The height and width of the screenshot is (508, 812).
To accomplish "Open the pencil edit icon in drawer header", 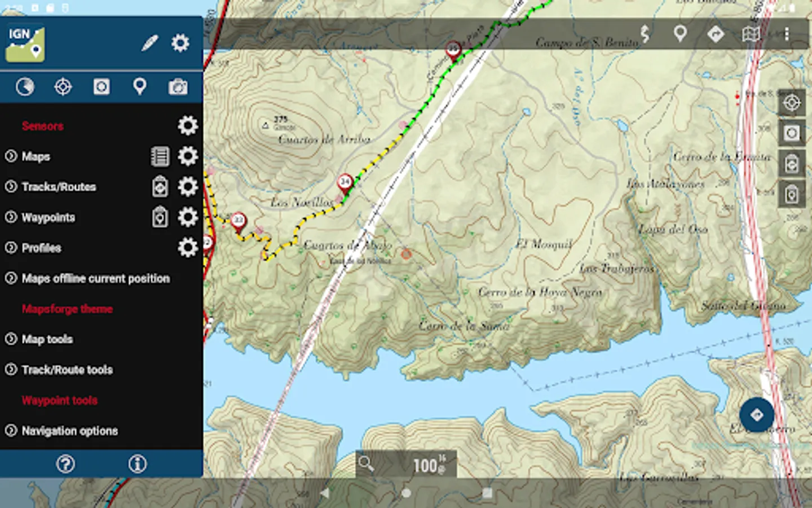I will [x=149, y=43].
